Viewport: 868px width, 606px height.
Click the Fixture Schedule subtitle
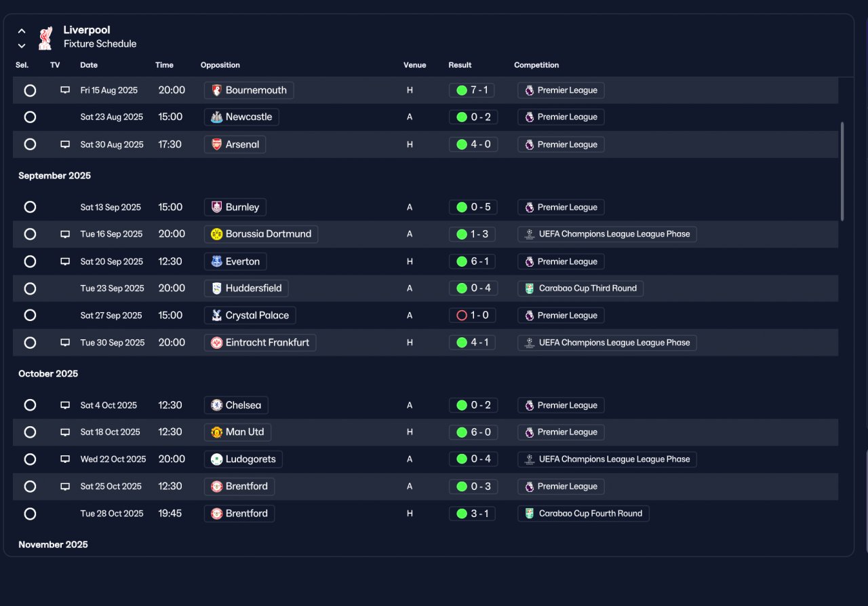click(100, 44)
